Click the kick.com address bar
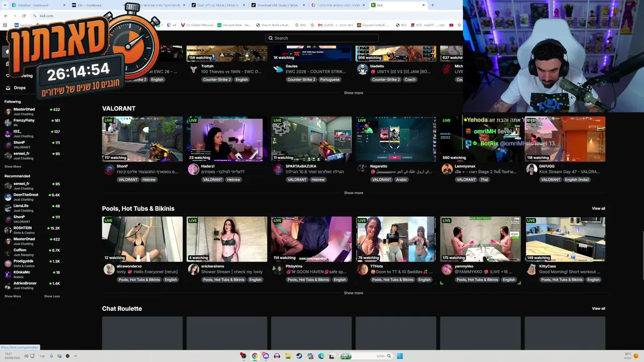Image resolution: width=644 pixels, height=362 pixels. (x=46, y=16)
